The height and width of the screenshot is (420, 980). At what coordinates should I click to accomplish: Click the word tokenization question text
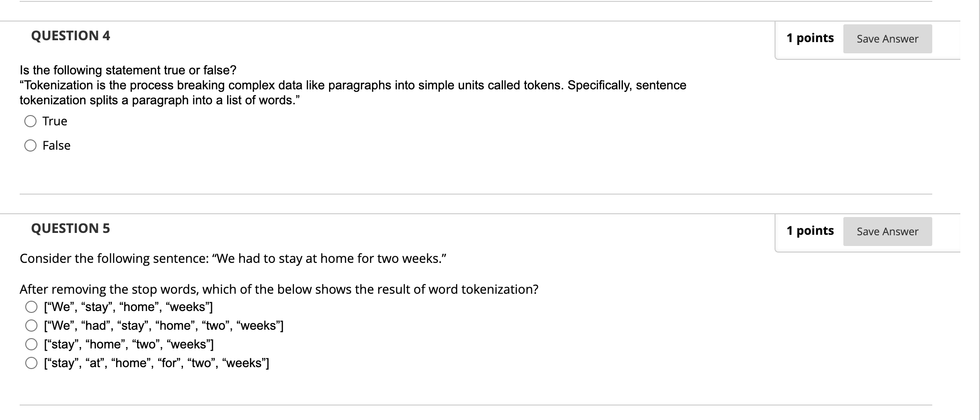[279, 289]
